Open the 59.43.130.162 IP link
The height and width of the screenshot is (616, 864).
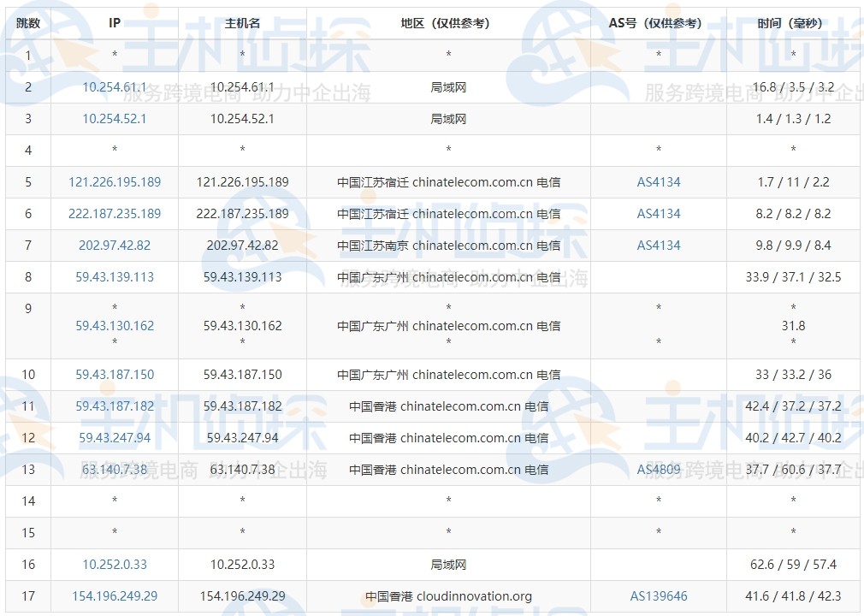[x=115, y=326]
